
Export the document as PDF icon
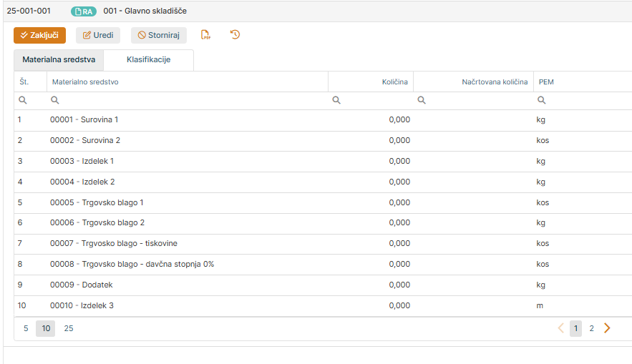click(x=205, y=35)
